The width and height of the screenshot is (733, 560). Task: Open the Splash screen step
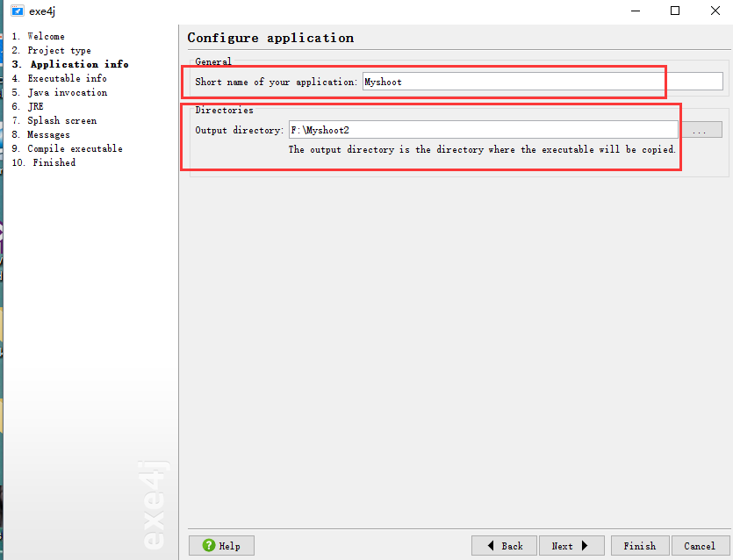(x=54, y=120)
